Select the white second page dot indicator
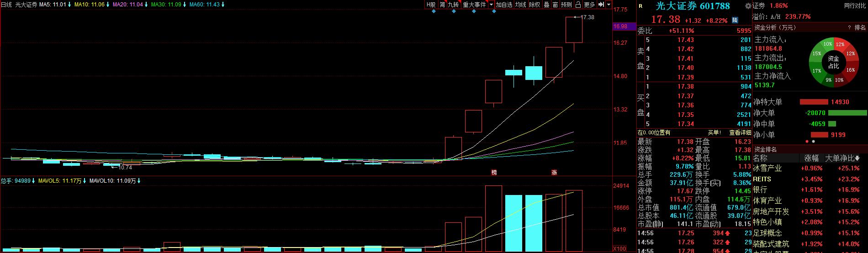The width and height of the screenshot is (868, 253). click(x=813, y=142)
